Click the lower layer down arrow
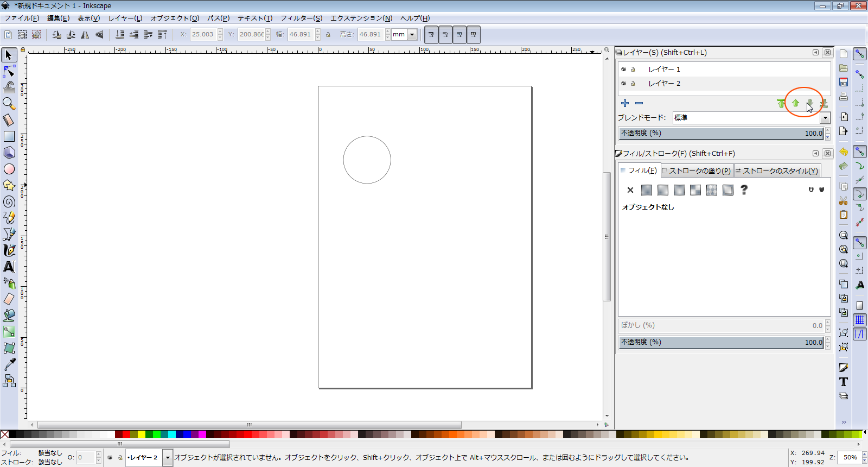 point(809,103)
